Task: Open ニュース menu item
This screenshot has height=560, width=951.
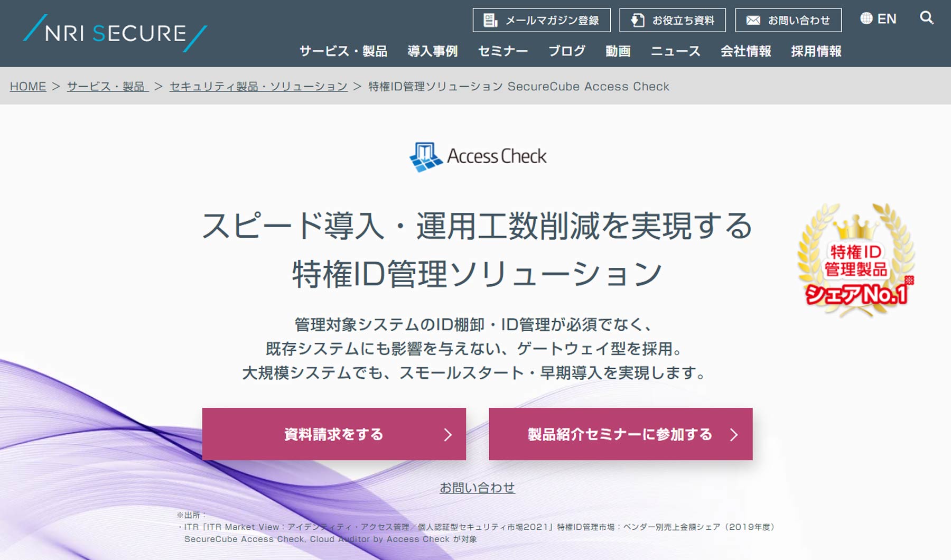Action: coord(676,51)
